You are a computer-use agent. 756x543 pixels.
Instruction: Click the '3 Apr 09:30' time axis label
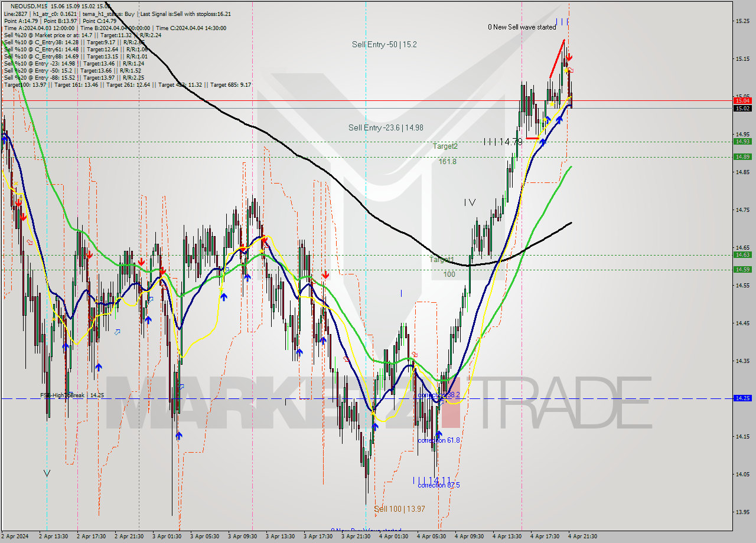[x=242, y=537]
